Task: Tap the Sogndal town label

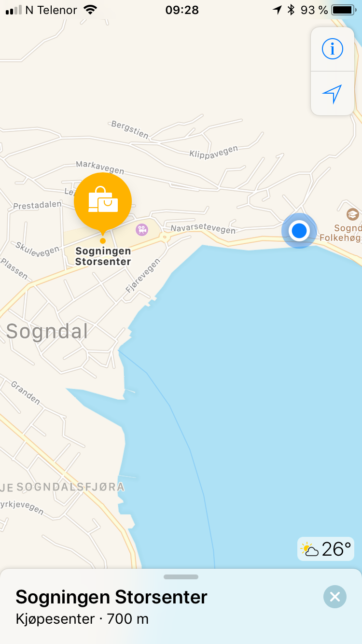Action: point(47,332)
